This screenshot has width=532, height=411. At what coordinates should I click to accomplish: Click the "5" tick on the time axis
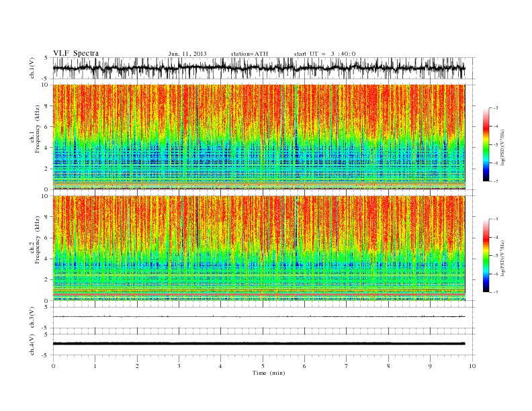pyautogui.click(x=263, y=366)
